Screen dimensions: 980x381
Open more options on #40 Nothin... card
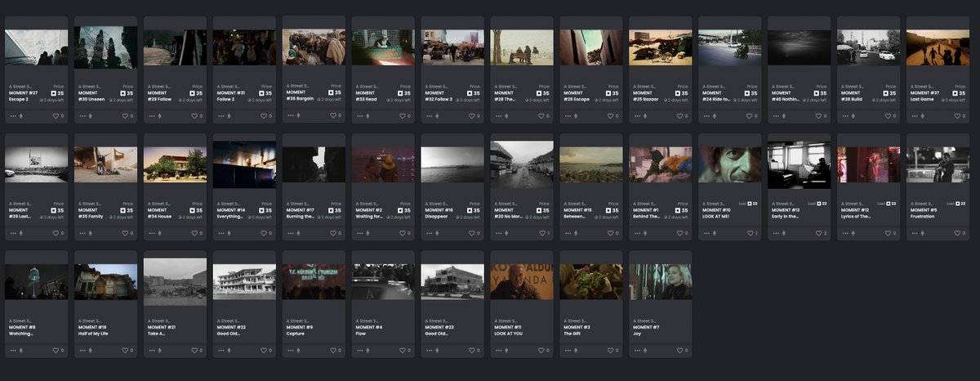coord(776,116)
